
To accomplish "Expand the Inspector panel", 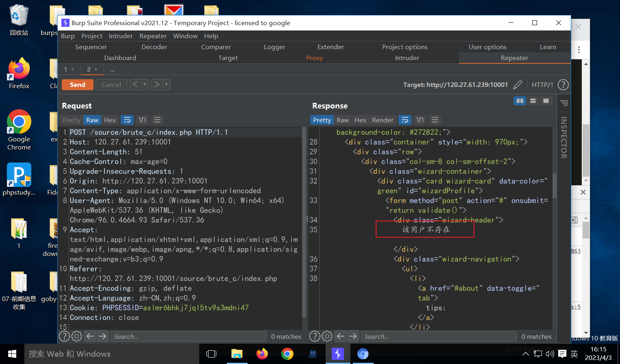I will (x=563, y=138).
